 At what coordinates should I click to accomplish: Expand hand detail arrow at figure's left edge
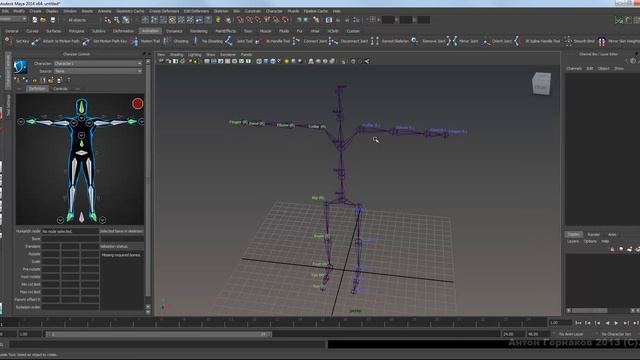coord(21,121)
